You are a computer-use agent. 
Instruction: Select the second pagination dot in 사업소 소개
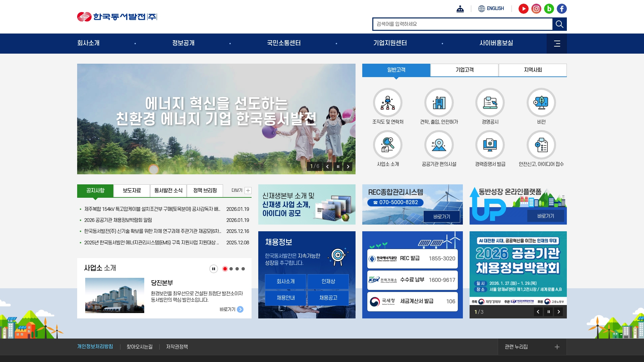(x=231, y=268)
